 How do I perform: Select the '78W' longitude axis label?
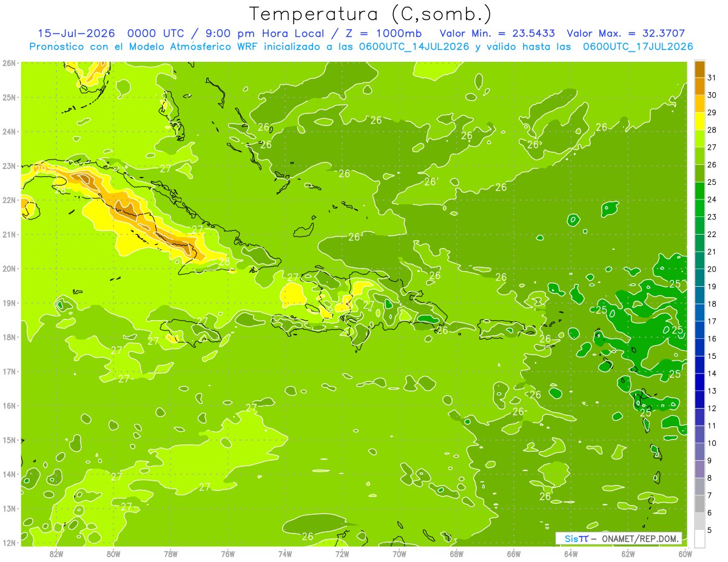tap(170, 554)
